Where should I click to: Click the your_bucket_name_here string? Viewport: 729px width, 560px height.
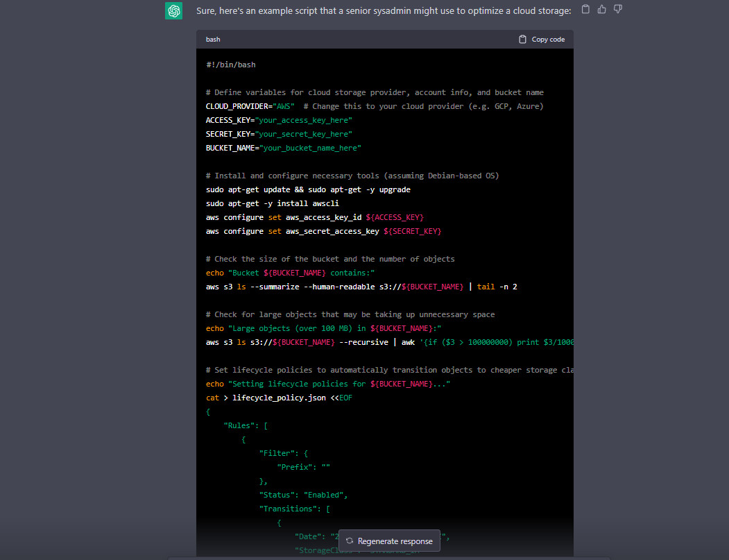pyautogui.click(x=308, y=148)
